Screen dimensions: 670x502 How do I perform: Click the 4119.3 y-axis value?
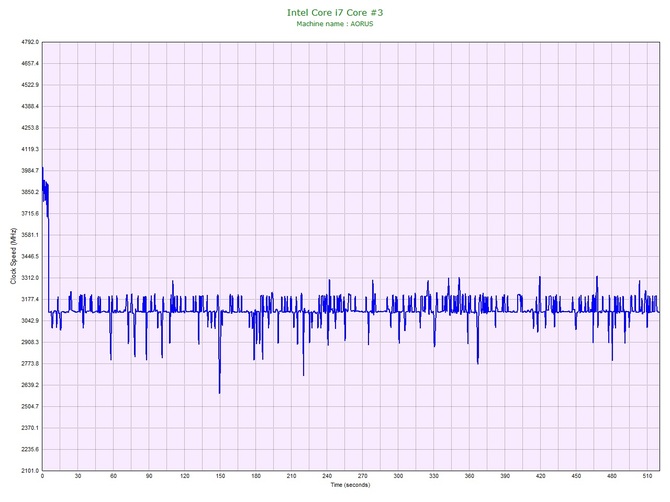30,150
